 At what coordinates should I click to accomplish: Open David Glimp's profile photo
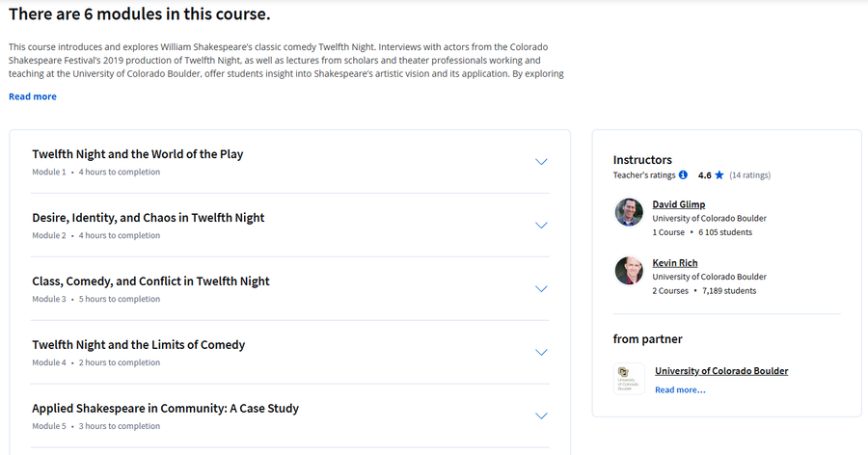coord(629,212)
